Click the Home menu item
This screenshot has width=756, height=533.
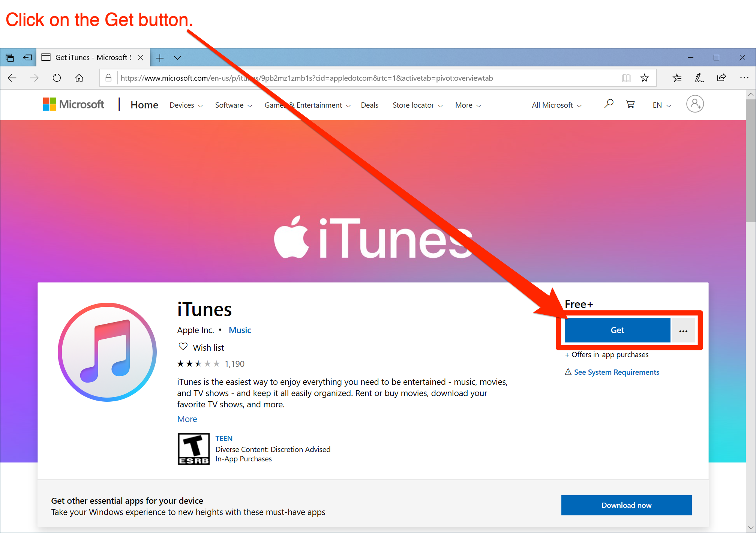pos(142,105)
